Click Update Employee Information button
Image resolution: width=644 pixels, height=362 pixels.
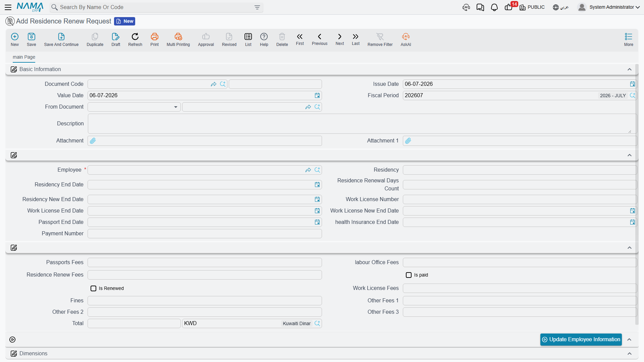[581, 340]
